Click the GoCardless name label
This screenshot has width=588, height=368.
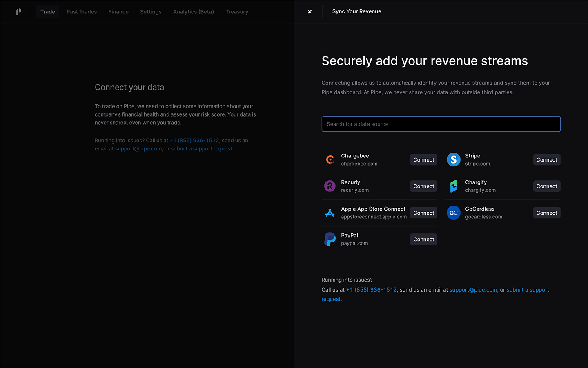point(480,209)
